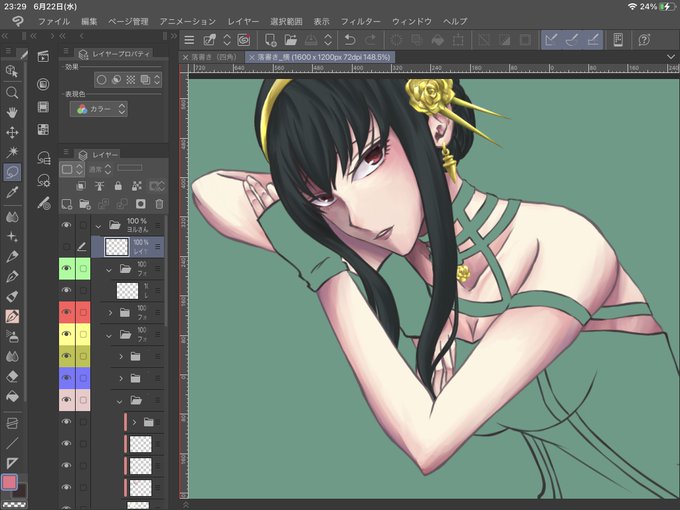680x510 pixels.
Task: Toggle eye visibility of ヨルさん folder
Action: click(66, 225)
